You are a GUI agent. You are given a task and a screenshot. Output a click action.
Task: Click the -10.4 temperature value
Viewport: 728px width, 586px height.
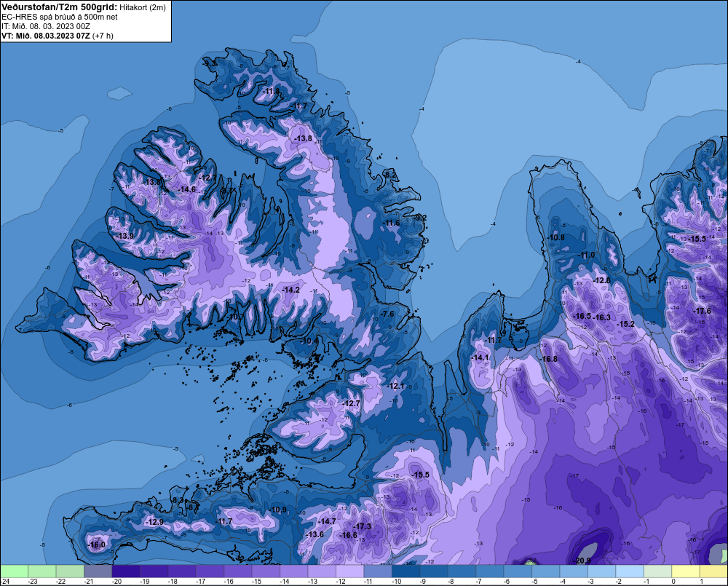tap(309, 341)
